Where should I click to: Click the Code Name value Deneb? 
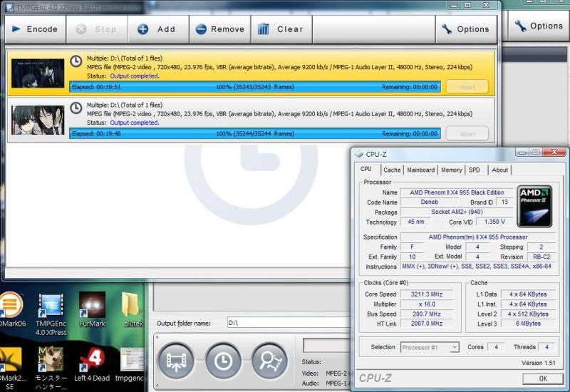coord(429,202)
